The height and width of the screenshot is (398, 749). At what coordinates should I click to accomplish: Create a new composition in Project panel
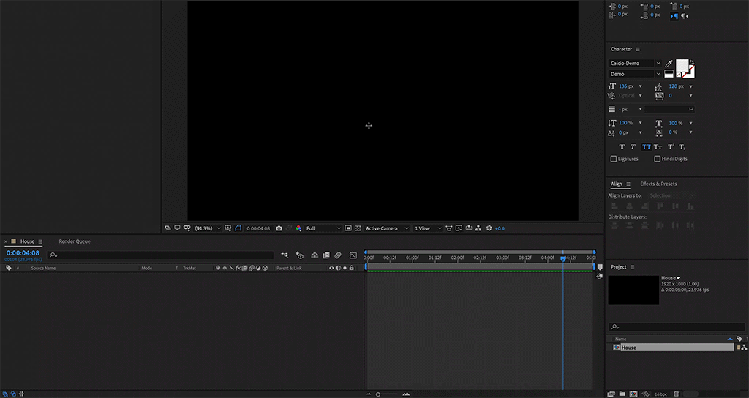633,394
